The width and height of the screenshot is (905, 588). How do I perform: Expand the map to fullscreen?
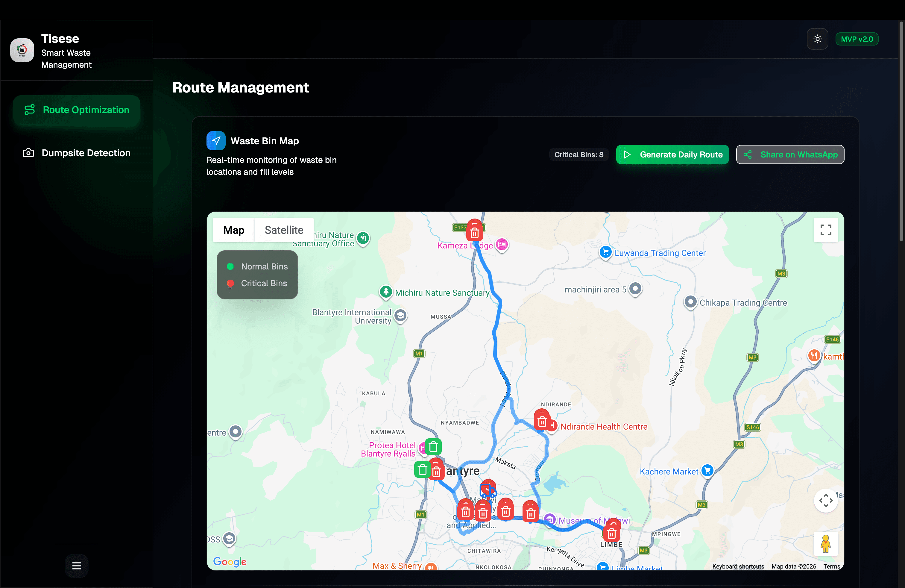[825, 230]
